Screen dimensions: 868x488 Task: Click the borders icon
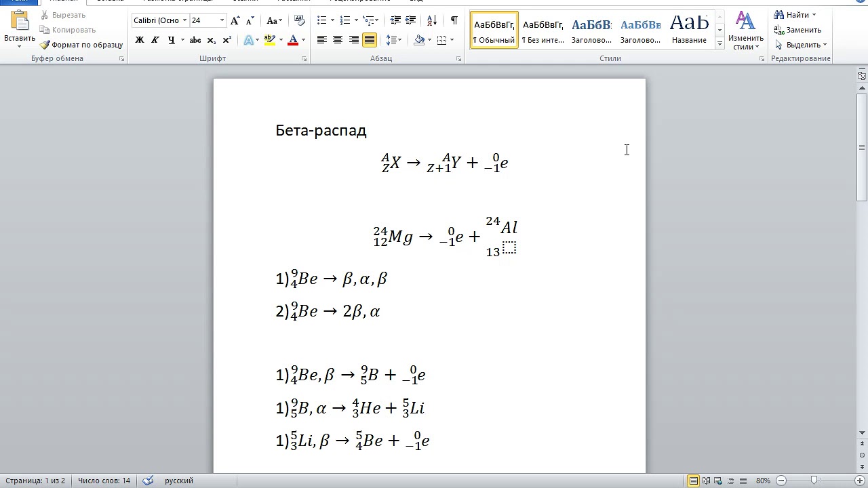(442, 40)
